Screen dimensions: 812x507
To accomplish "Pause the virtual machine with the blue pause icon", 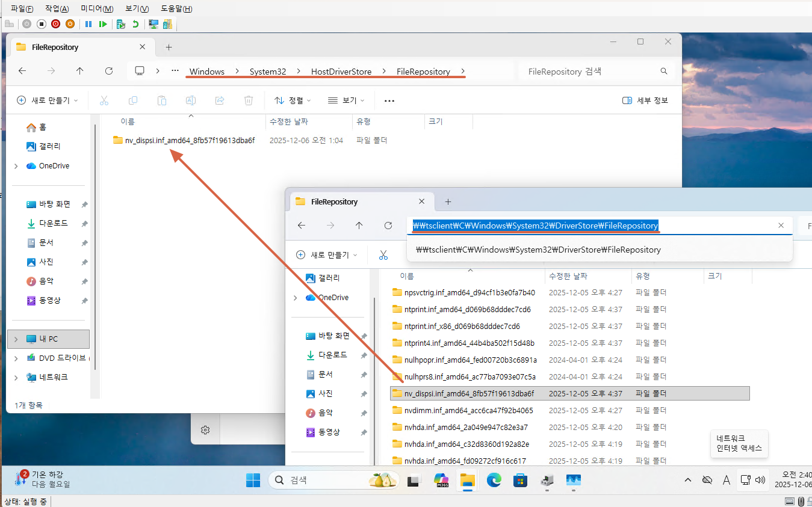I will (x=88, y=24).
